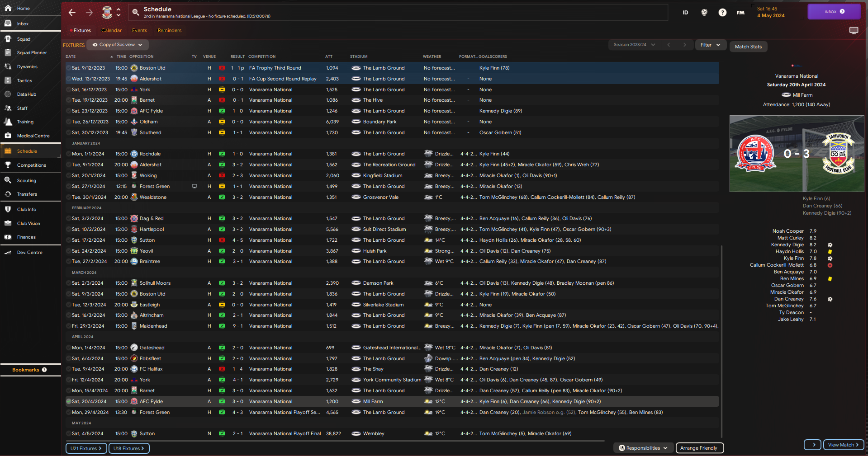The width and height of the screenshot is (868, 456).
Task: Sort by the DATE column header
Action: pyautogui.click(x=71, y=56)
